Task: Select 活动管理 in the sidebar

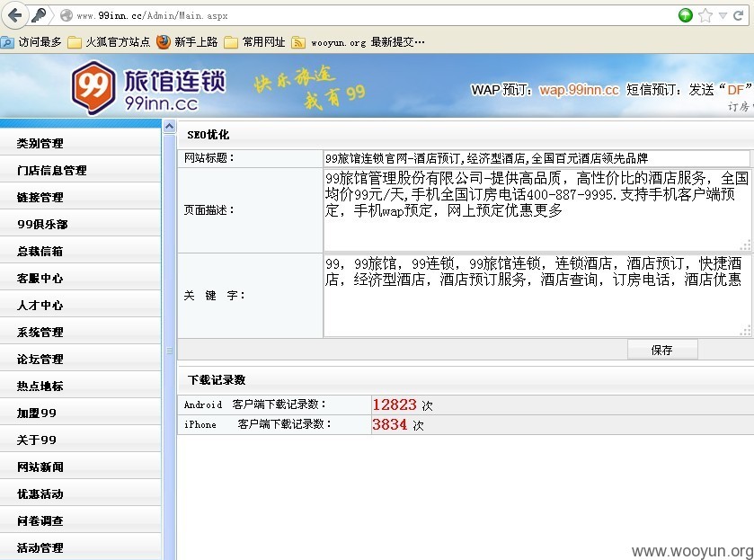Action: pyautogui.click(x=80, y=547)
